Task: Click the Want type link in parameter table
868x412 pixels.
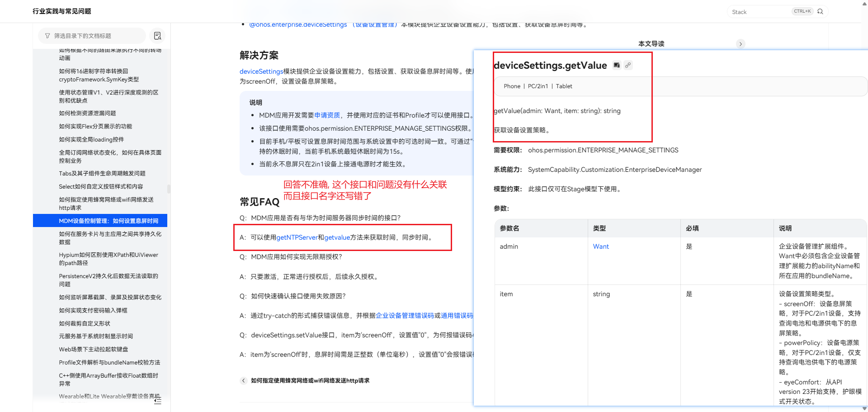Action: [x=601, y=246]
